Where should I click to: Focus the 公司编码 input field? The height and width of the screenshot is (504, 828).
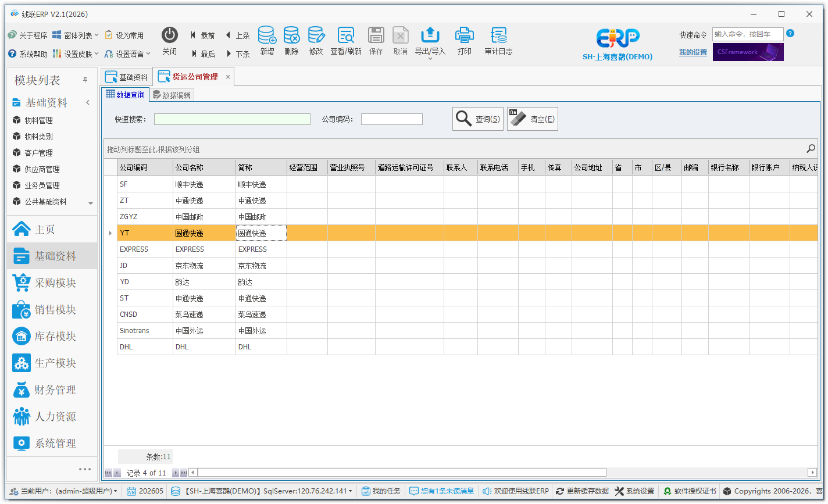[392, 119]
